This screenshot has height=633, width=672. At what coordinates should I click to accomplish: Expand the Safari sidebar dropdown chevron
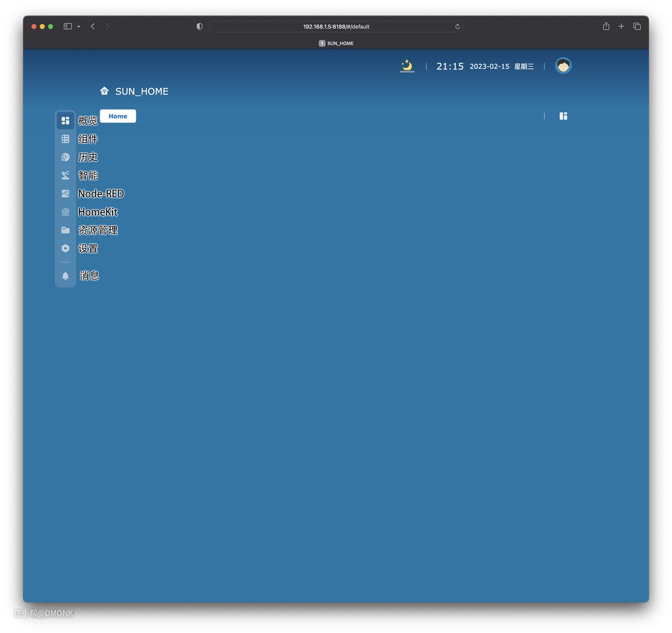point(78,27)
